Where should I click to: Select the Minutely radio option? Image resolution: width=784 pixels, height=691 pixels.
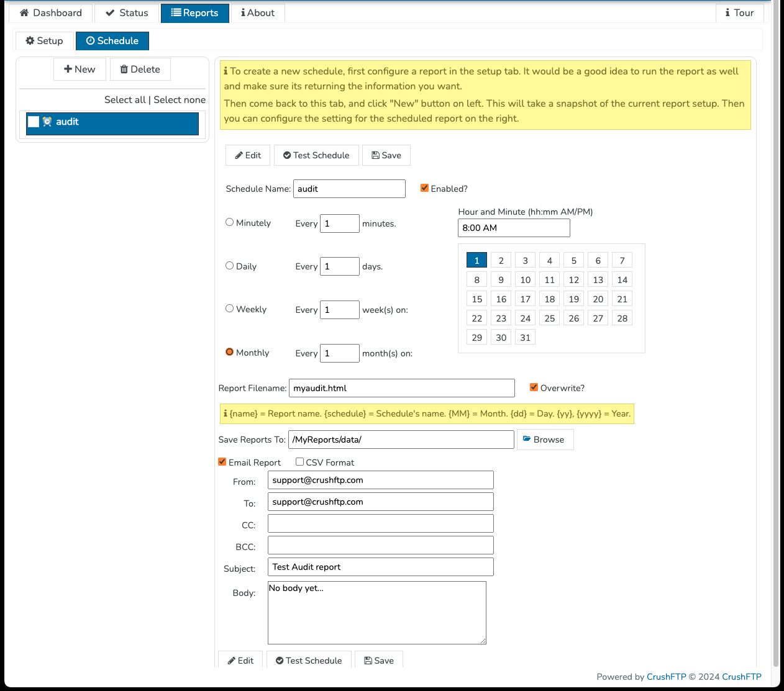(x=230, y=222)
